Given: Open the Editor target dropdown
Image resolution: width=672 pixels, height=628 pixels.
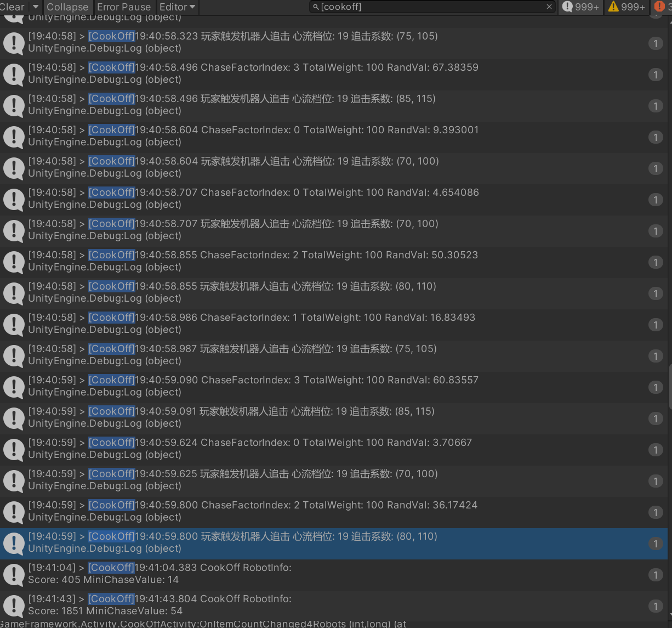Looking at the screenshot, I should (x=177, y=7).
